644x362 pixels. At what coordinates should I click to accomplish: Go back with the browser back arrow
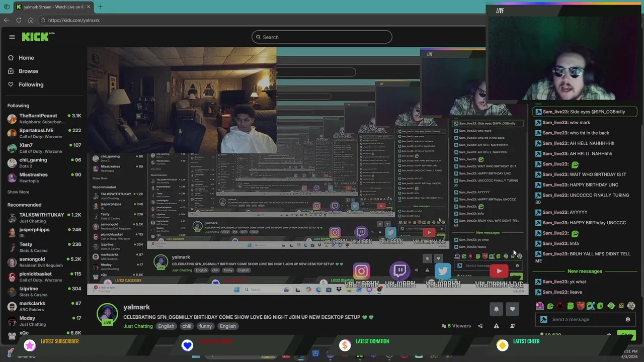(7, 20)
